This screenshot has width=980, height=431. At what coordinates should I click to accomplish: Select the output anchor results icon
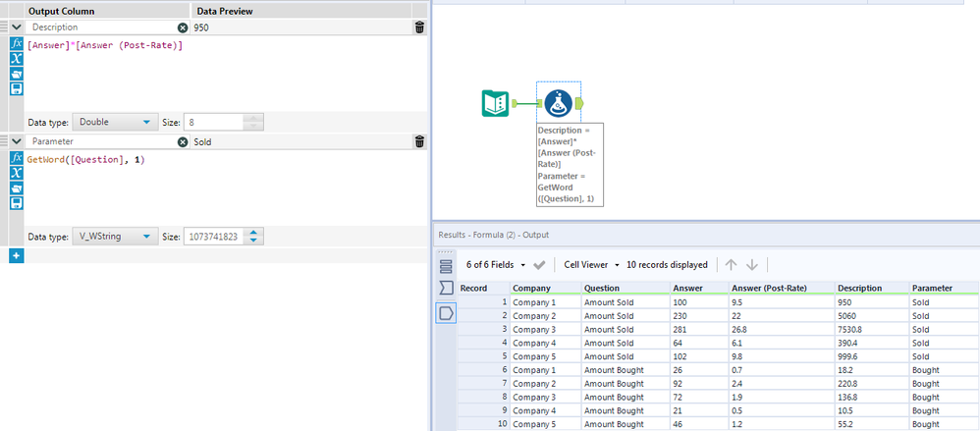[x=446, y=313]
